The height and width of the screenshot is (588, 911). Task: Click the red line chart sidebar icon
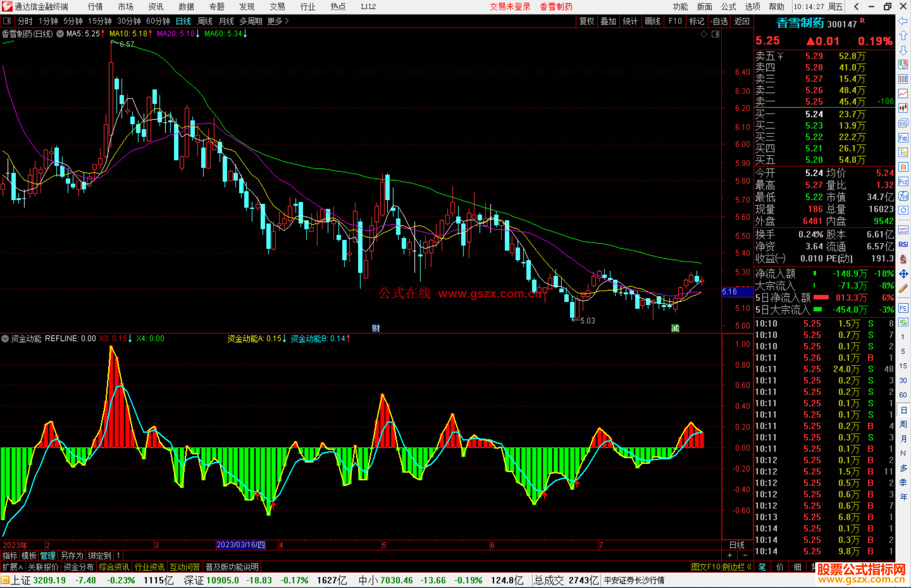[903, 93]
